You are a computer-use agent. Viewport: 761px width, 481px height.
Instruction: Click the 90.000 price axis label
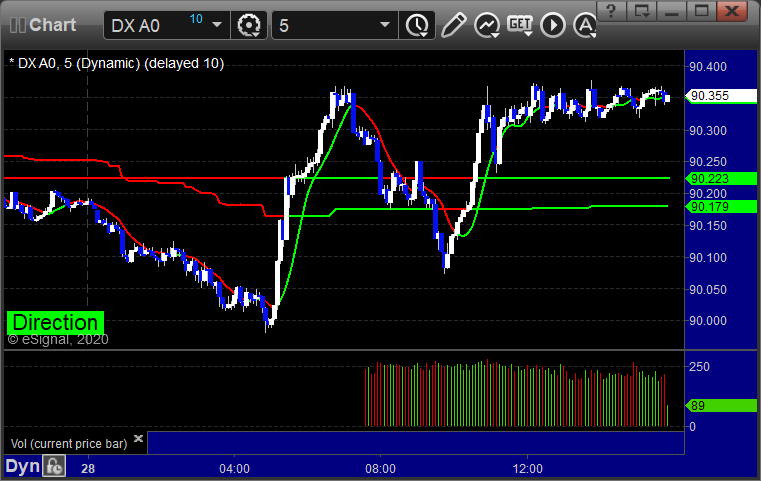coord(708,321)
